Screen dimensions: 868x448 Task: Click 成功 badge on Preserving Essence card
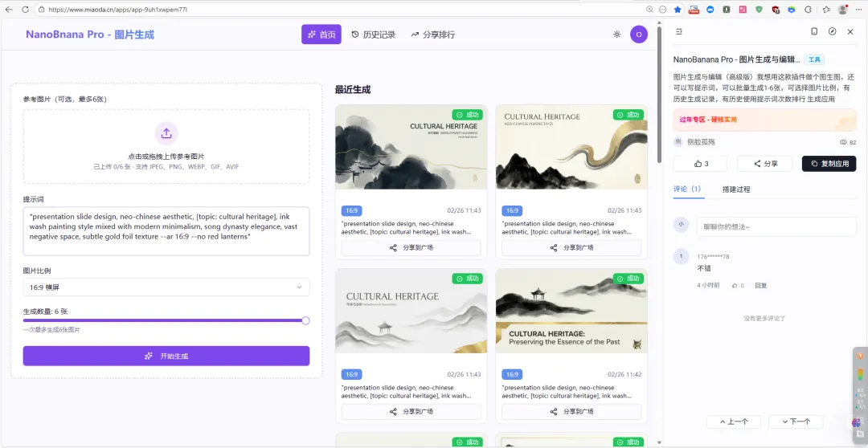point(628,279)
